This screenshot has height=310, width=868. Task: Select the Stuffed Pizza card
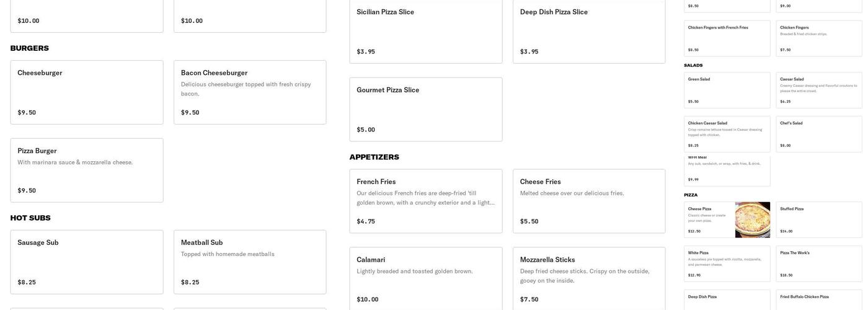(818, 219)
